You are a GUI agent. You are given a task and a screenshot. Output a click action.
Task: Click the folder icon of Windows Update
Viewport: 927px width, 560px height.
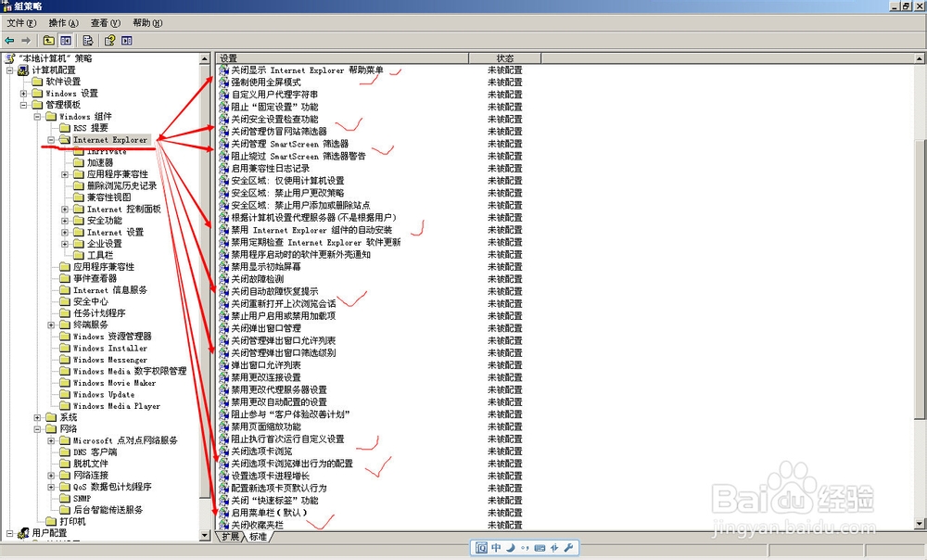[x=65, y=394]
